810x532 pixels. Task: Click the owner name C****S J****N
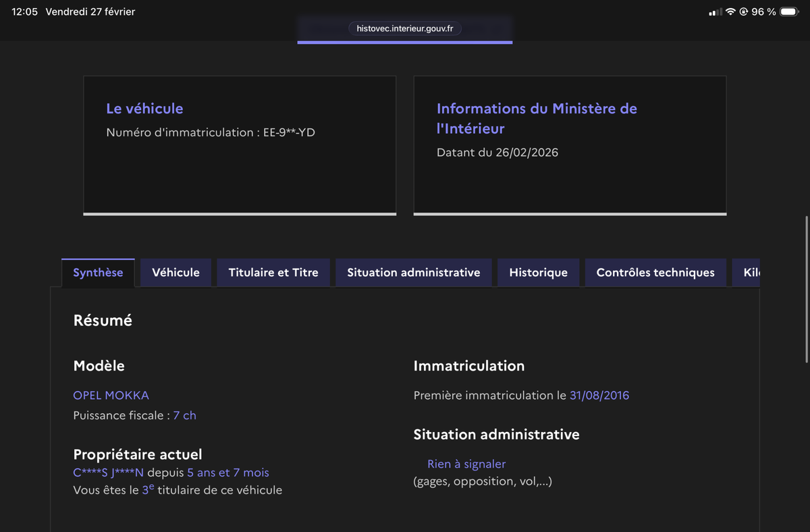(x=108, y=473)
